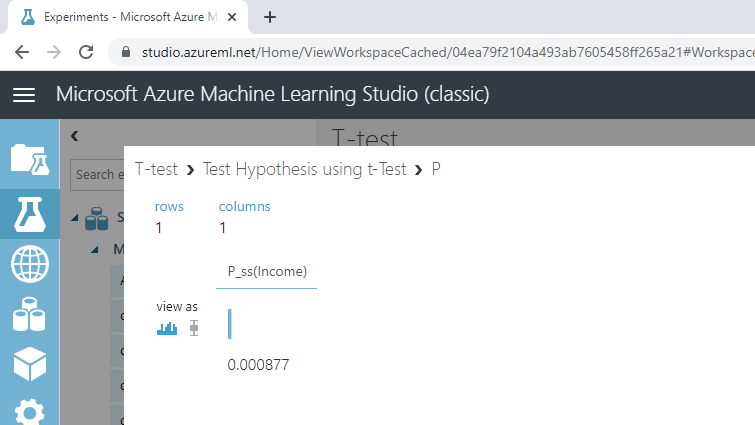Open the hamburger navigation menu
The image size is (755, 425).
[x=24, y=95]
